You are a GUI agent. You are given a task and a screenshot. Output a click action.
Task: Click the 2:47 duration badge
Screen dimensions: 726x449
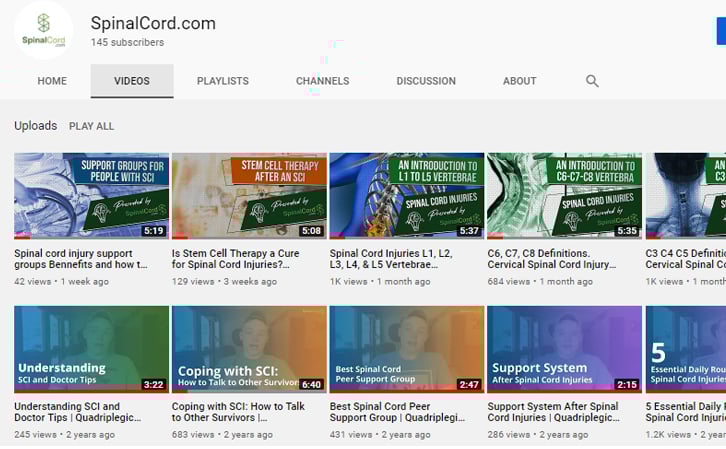tap(469, 384)
